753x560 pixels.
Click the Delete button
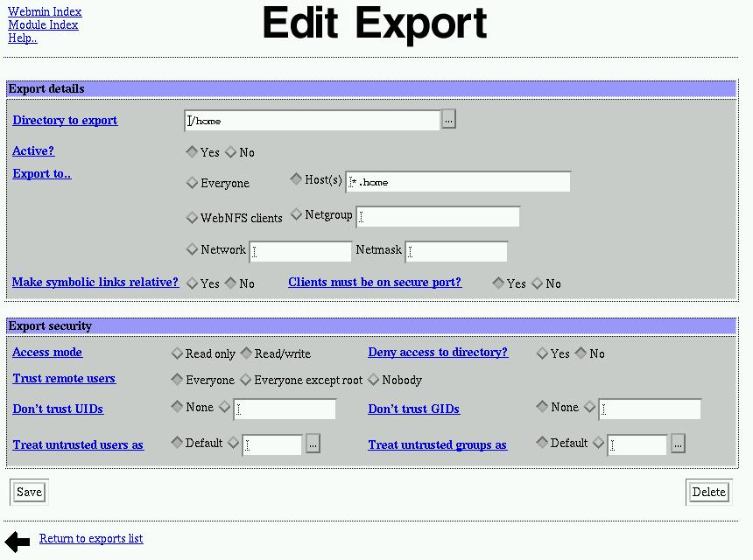(708, 492)
